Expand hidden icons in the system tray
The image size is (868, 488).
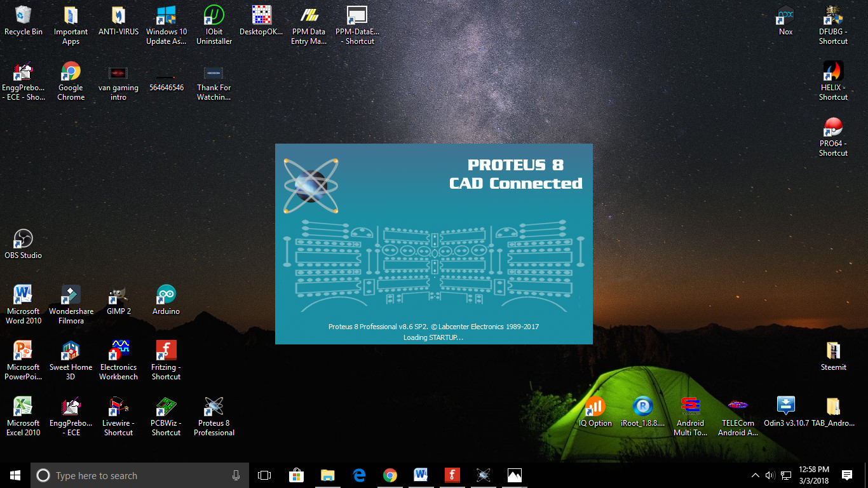[x=756, y=475]
